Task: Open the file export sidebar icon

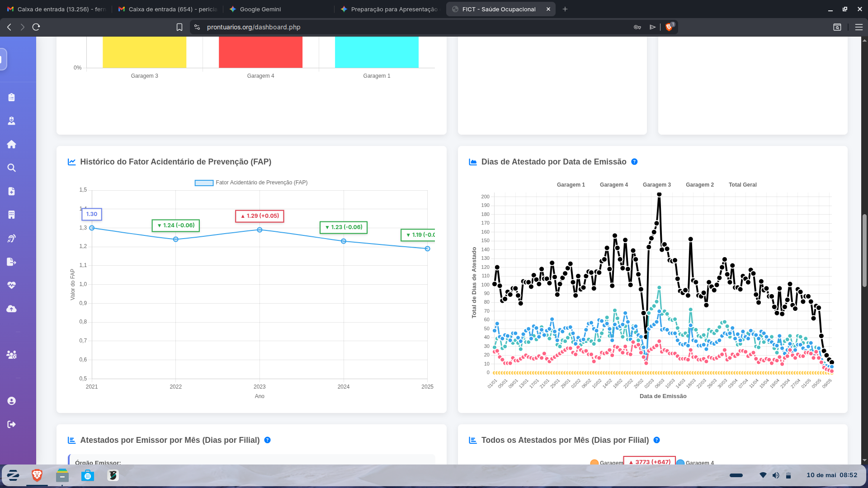Action: coord(12,262)
